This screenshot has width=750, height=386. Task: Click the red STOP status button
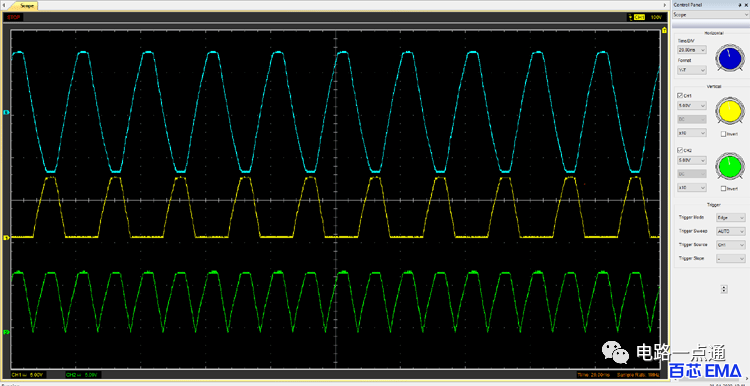coord(12,17)
